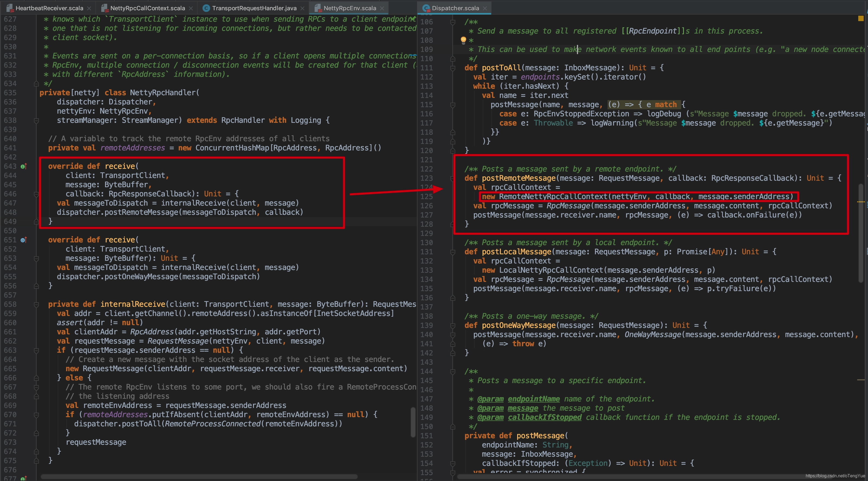Click the yellow inspection status square in Dispatcher.scala

861,18
